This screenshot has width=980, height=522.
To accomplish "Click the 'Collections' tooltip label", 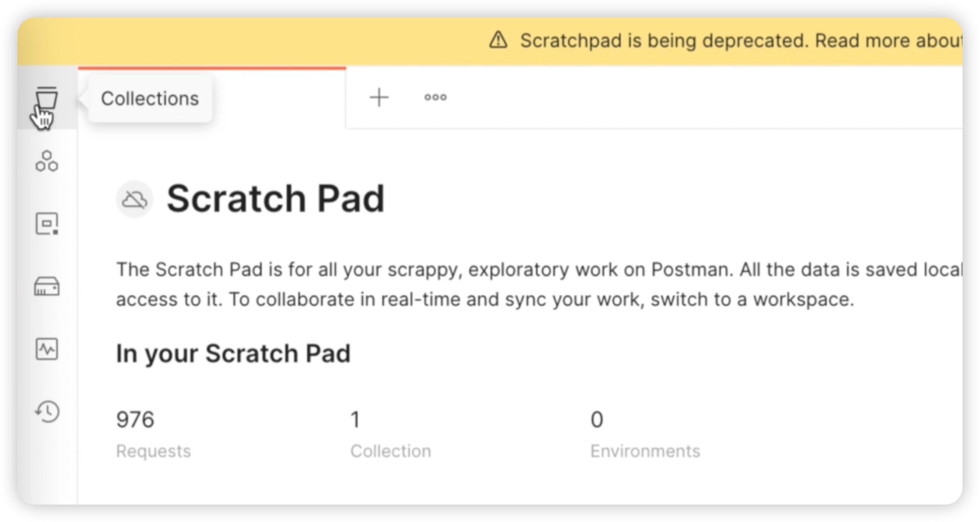I will (x=150, y=99).
